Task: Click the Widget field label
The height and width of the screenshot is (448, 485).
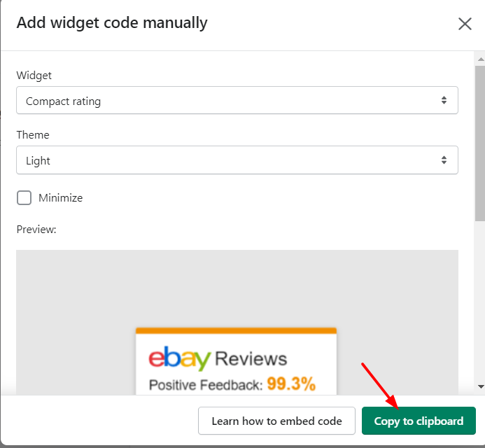Action: [34, 76]
